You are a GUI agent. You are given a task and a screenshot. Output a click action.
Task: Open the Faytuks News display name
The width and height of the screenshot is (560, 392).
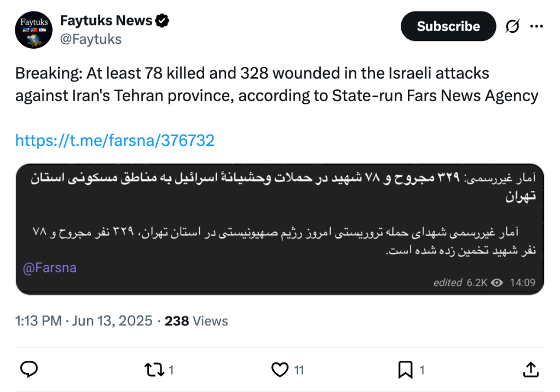[x=106, y=21]
